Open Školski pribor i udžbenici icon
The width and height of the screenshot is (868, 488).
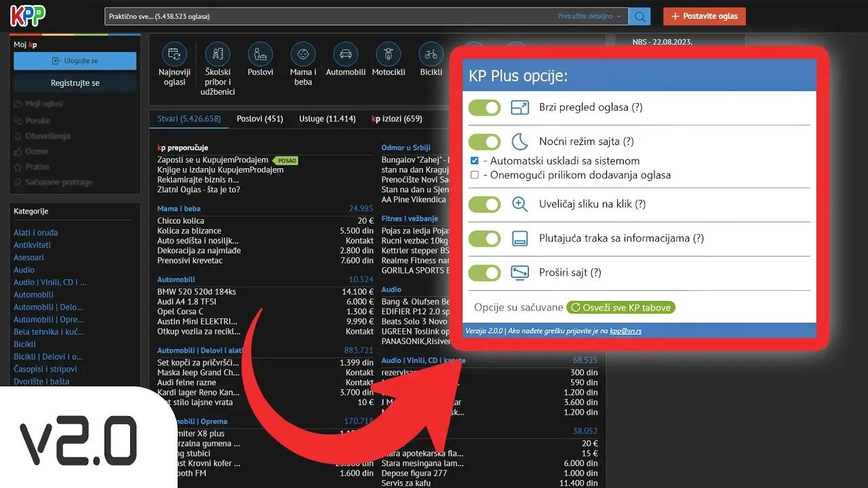click(218, 54)
